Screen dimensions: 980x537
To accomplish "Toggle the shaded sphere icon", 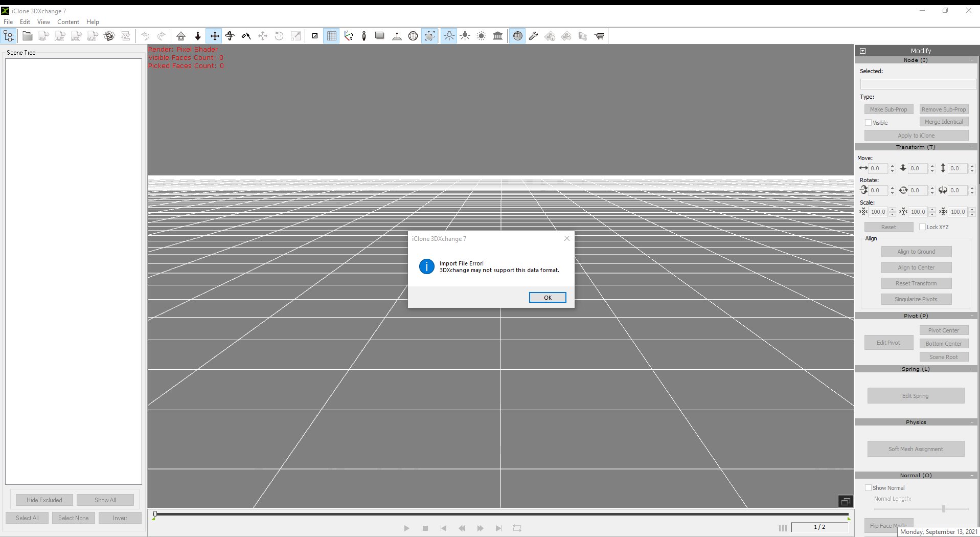I will pos(517,36).
